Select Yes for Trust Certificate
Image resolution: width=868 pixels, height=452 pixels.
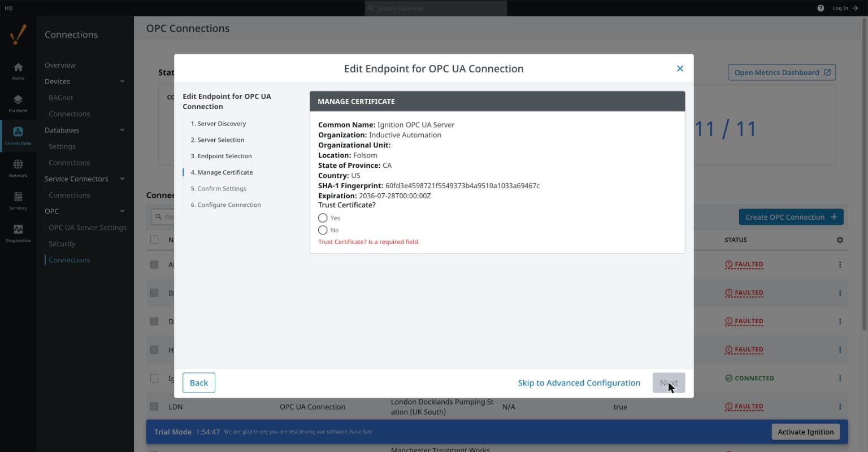pos(323,218)
